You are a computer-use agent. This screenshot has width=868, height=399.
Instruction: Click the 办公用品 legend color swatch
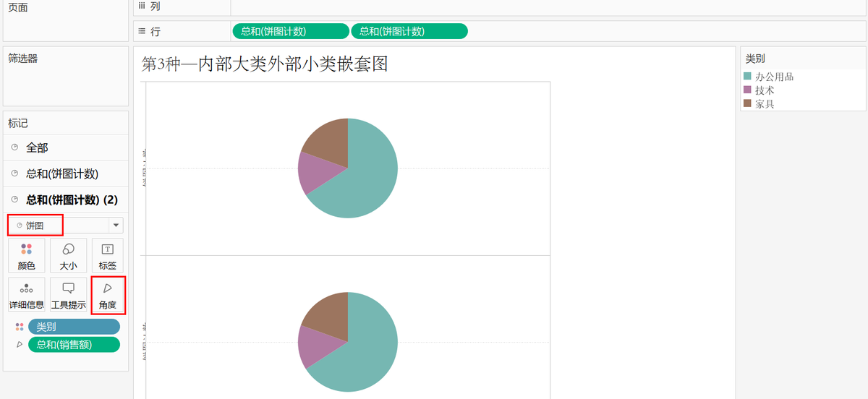pyautogui.click(x=748, y=77)
